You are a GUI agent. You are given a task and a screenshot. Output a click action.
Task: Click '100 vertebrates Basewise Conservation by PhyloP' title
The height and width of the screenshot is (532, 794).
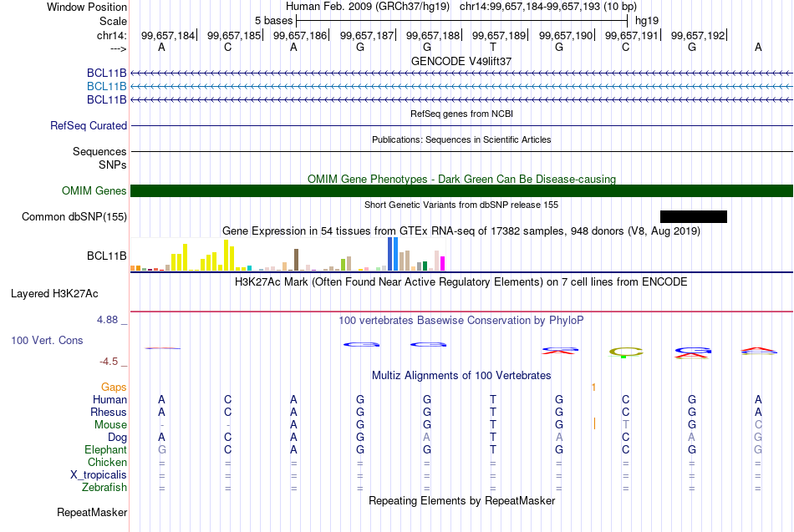pyautogui.click(x=461, y=321)
